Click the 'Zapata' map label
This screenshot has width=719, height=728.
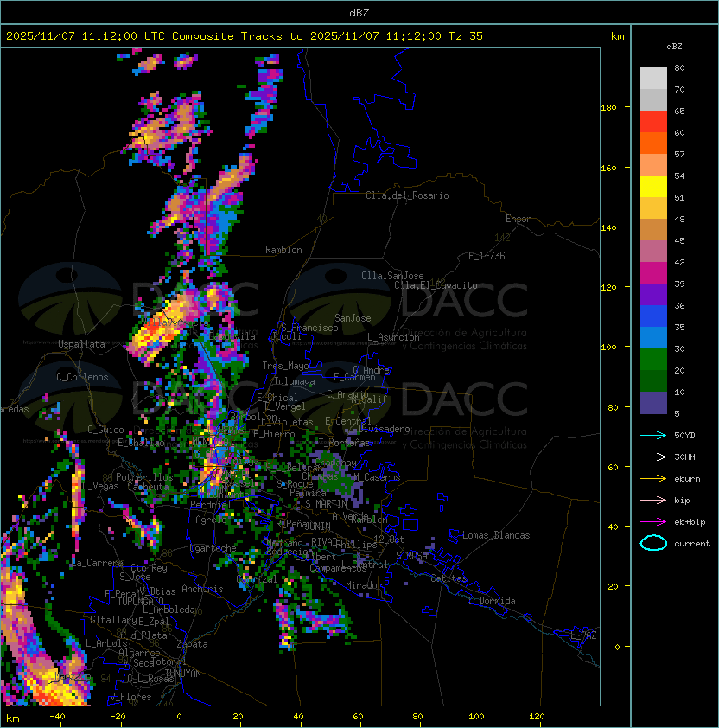pos(192,644)
